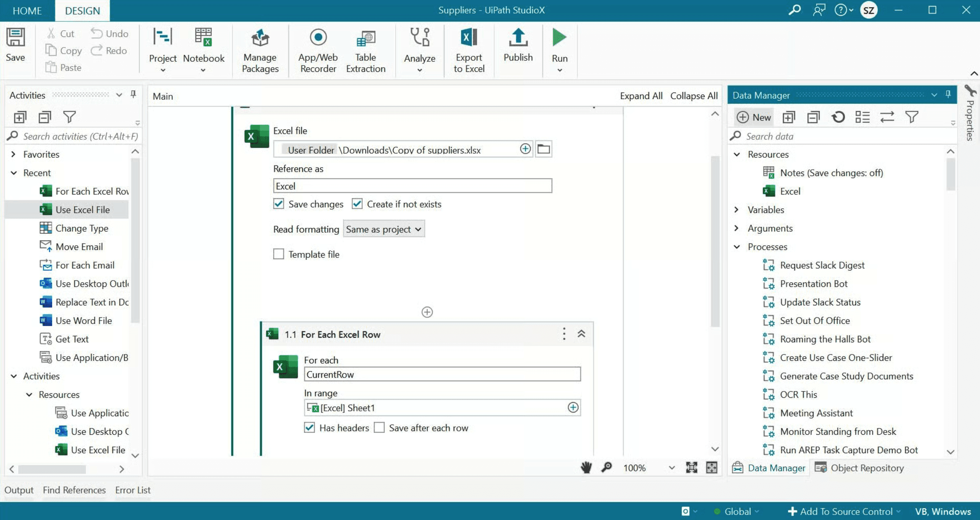Enable the Save after each row checkbox
This screenshot has width=980, height=520.
[x=379, y=428]
